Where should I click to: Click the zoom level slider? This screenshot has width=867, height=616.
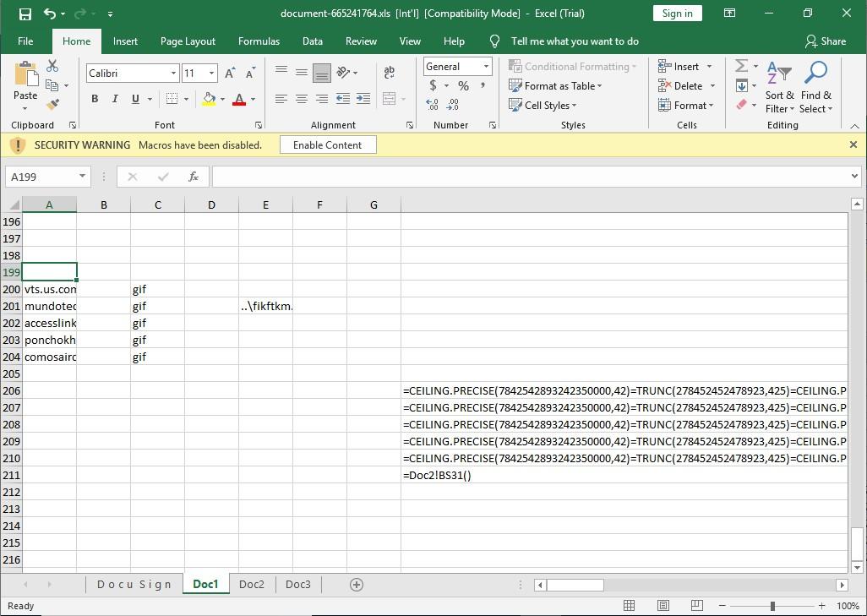click(772, 606)
